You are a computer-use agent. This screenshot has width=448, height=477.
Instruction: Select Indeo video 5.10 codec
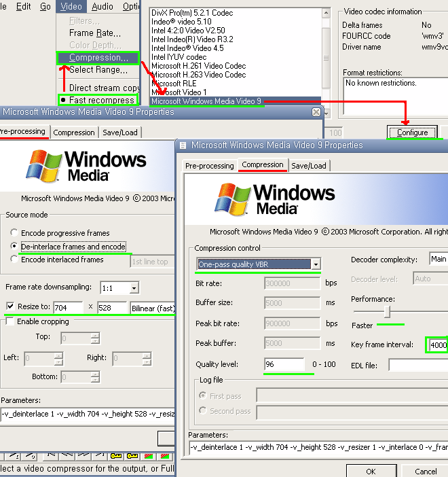pos(181,22)
